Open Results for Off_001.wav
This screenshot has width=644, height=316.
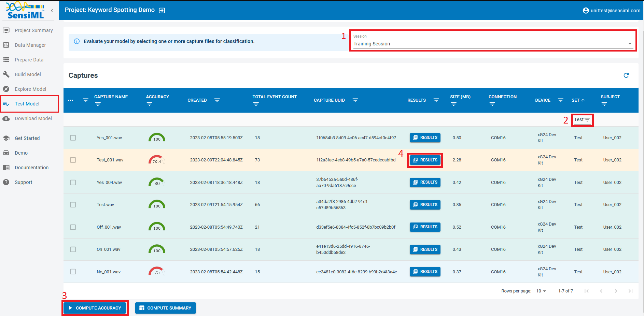tap(425, 227)
